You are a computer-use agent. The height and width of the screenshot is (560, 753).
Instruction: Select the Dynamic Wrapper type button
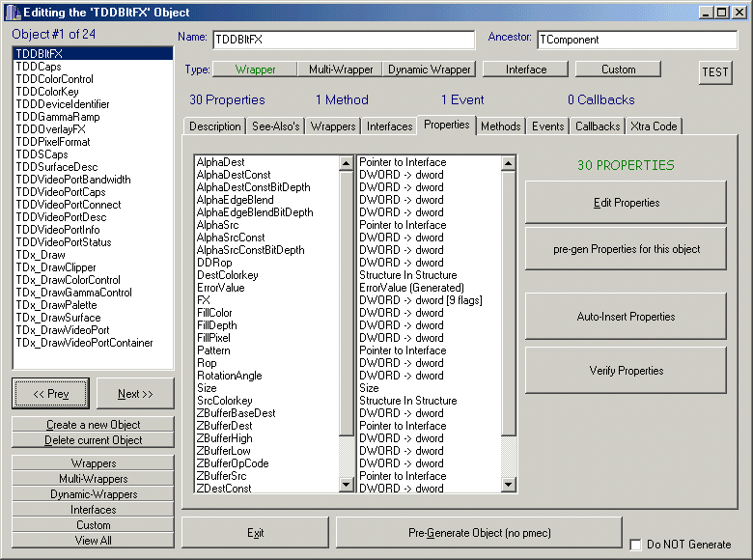tap(430, 70)
